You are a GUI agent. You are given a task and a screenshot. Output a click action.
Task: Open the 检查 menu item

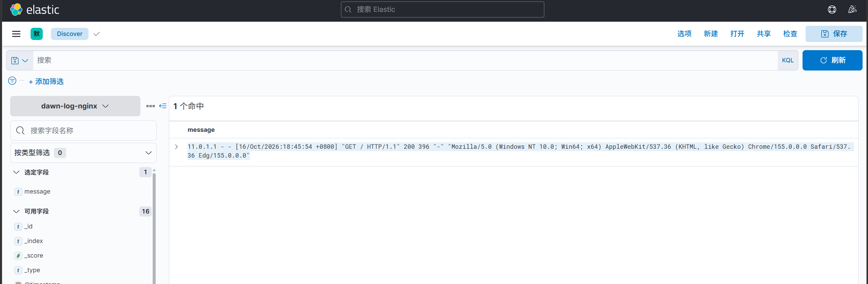coord(790,34)
